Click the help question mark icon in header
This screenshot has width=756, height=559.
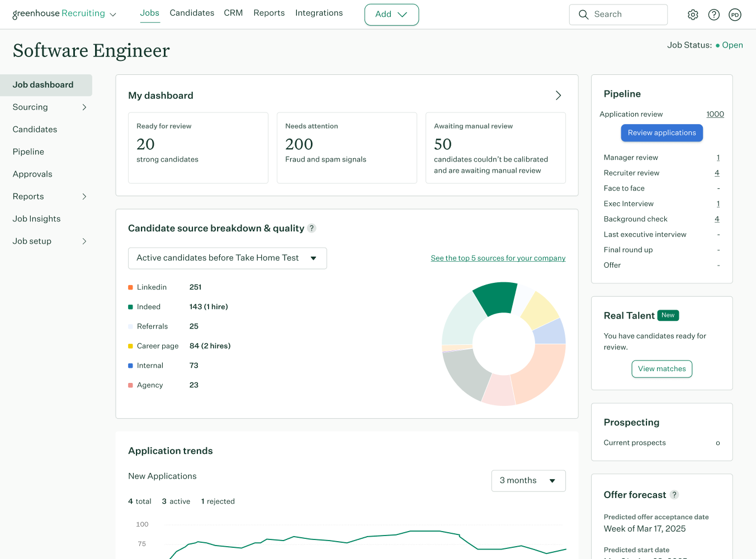tap(714, 15)
